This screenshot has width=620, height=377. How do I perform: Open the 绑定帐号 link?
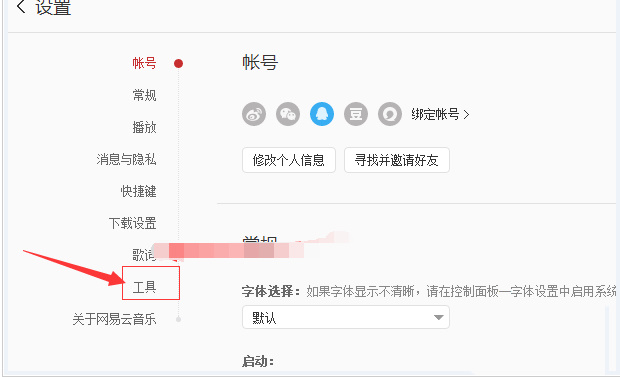440,114
